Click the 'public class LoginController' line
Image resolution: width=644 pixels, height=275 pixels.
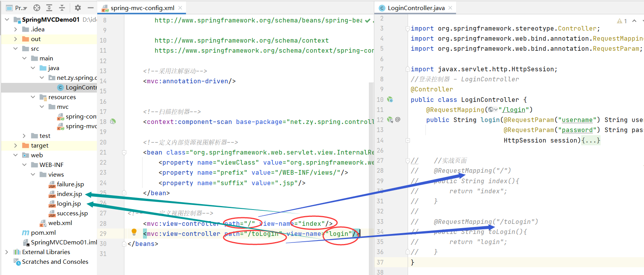coord(468,100)
